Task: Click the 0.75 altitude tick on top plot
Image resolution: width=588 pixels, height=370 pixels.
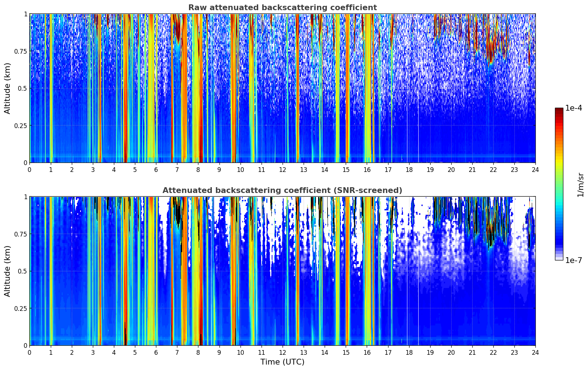Action: coord(21,51)
